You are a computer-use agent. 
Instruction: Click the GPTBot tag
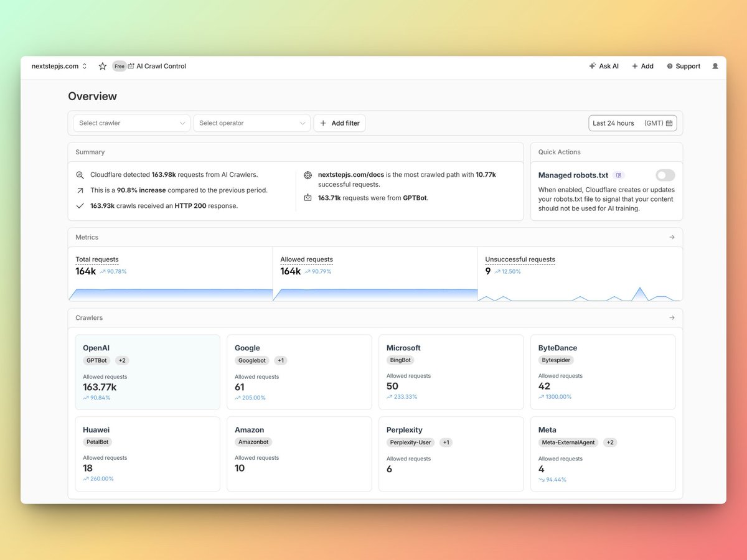[x=96, y=360]
